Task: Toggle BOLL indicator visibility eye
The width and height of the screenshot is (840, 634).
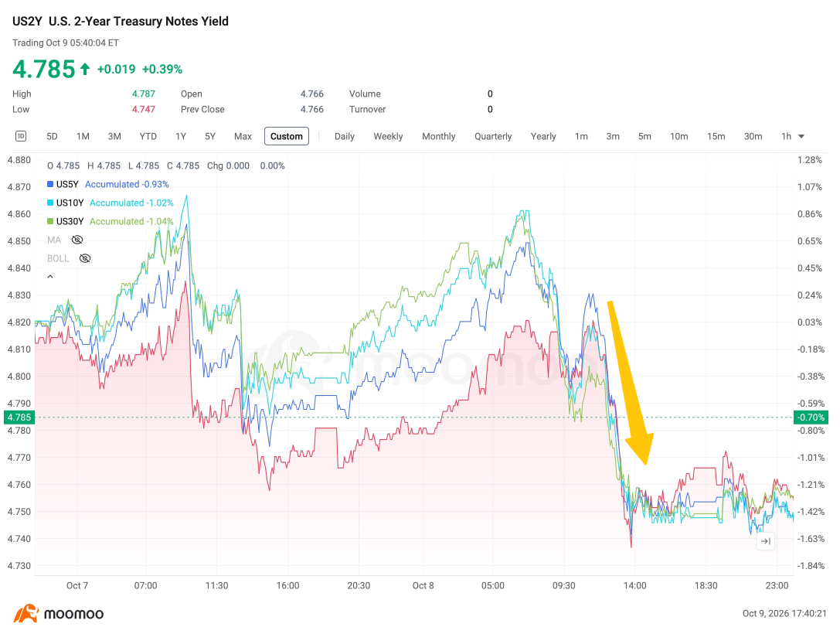Action: (85, 258)
